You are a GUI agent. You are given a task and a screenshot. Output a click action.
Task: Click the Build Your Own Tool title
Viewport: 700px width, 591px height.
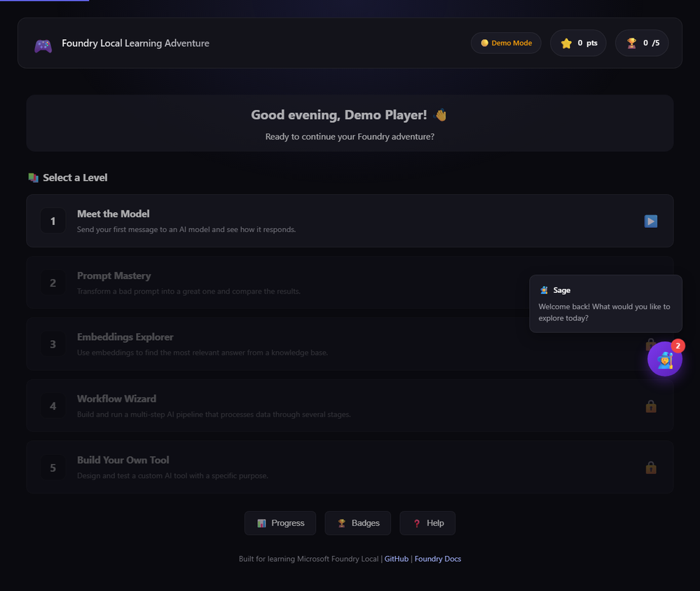(x=123, y=460)
